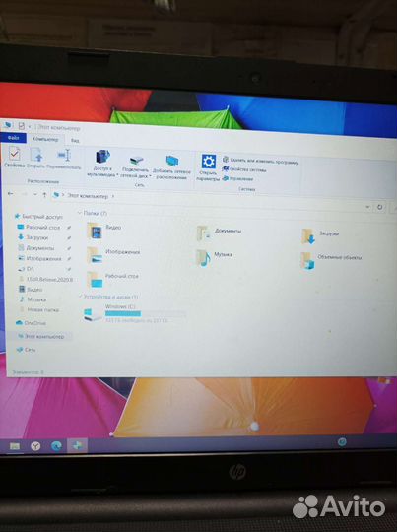Select the Рабочий стол folder icon

[95, 279]
